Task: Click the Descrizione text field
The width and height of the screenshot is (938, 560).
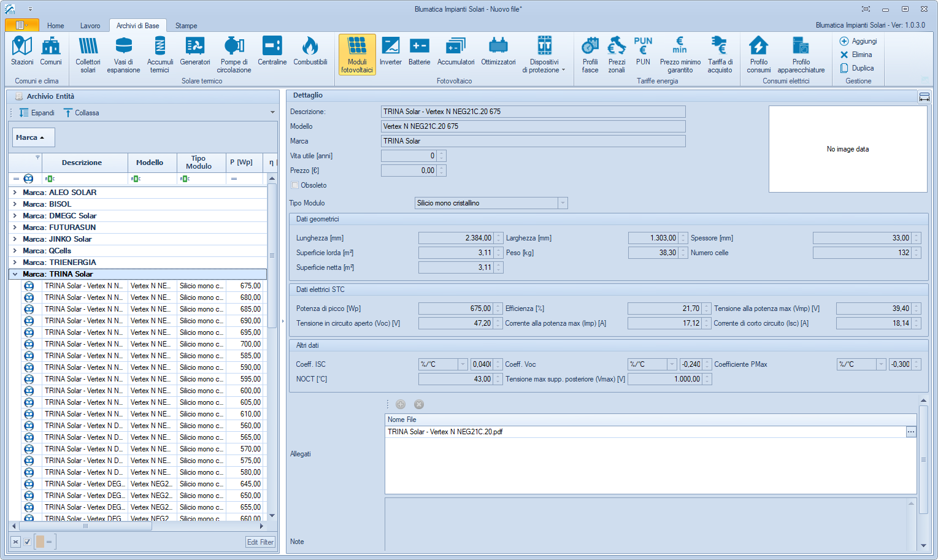Action: point(532,112)
